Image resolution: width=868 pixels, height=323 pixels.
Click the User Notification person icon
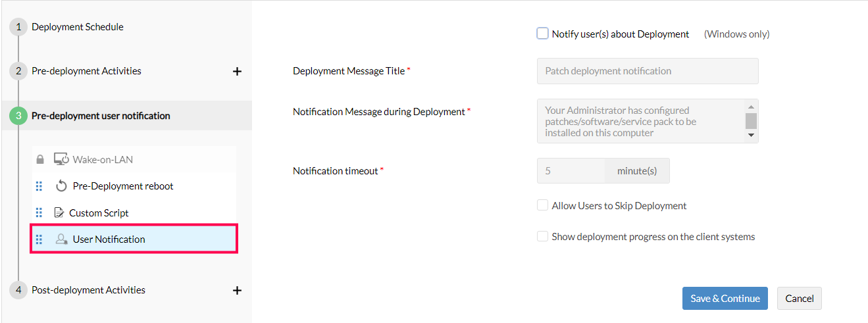(x=61, y=239)
